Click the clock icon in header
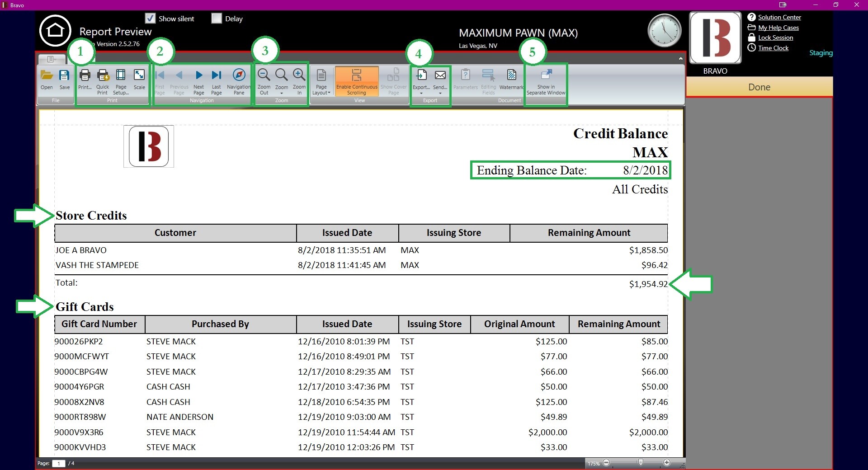Image resolution: width=868 pixels, height=470 pixels. tap(664, 30)
